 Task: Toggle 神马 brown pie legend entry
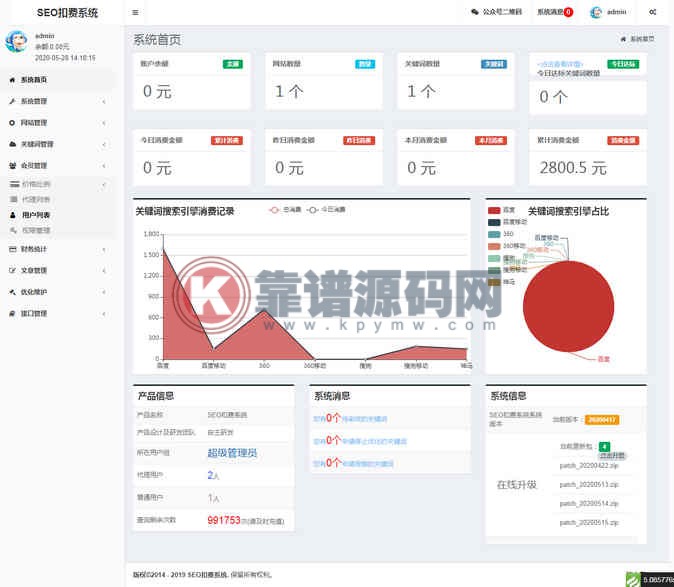502,282
